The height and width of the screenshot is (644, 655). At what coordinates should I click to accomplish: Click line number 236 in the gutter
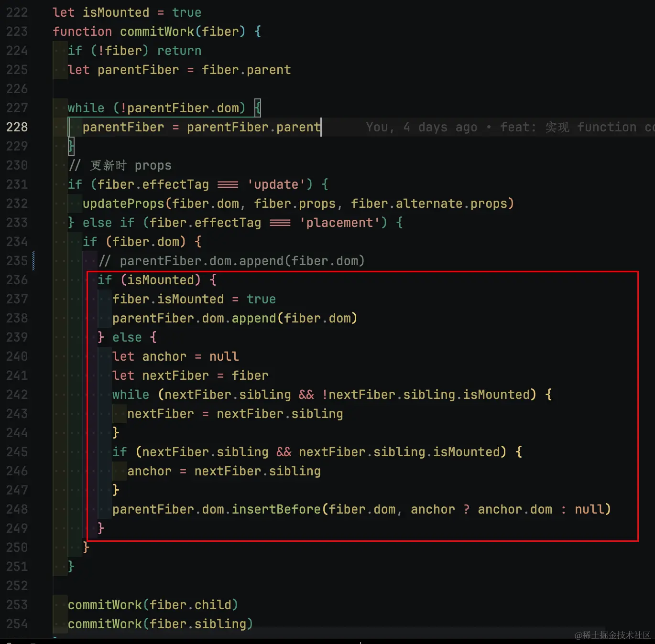click(17, 280)
